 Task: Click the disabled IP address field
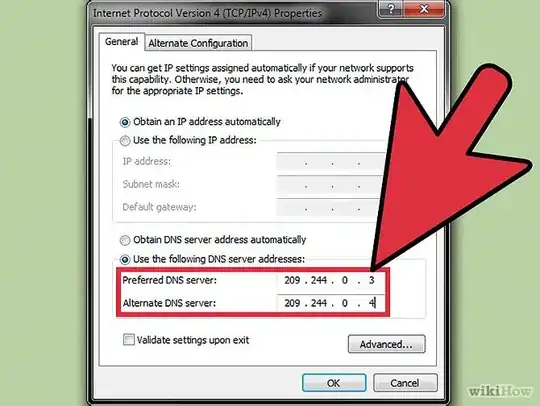[x=331, y=162]
